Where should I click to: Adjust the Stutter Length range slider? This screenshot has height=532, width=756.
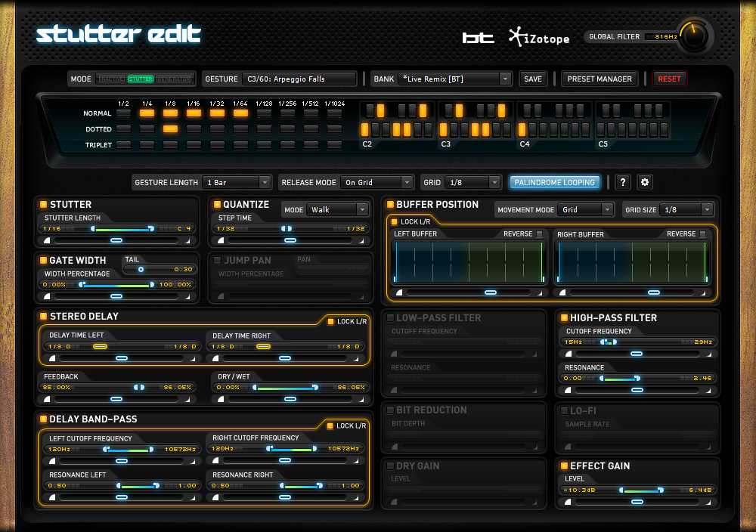click(122, 228)
